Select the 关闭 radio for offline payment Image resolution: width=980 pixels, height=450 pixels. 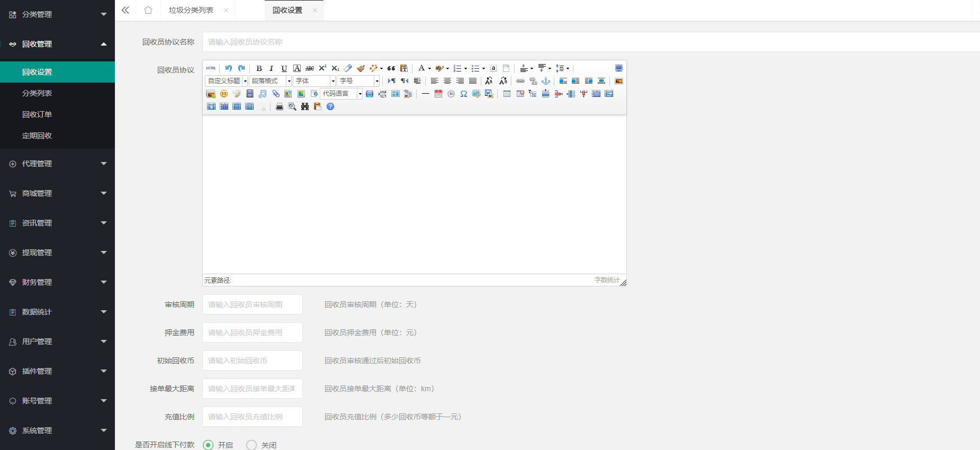pos(251,445)
